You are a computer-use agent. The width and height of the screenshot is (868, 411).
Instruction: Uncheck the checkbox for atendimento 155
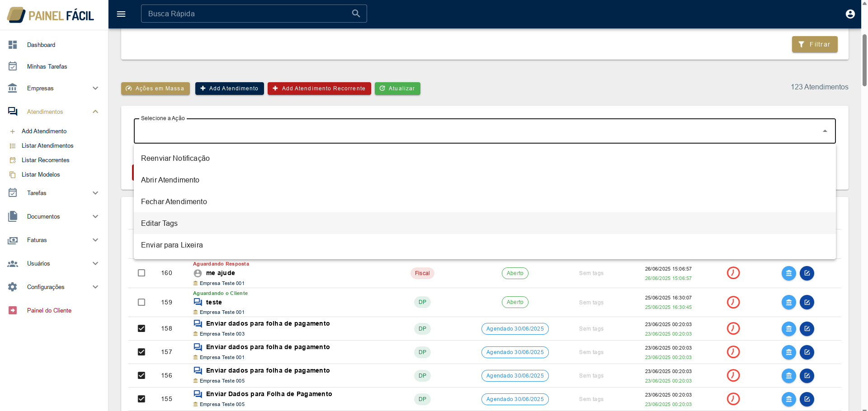[142, 399]
